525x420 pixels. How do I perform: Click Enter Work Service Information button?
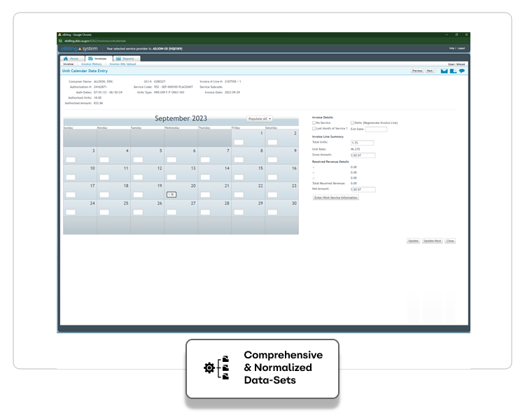335,197
